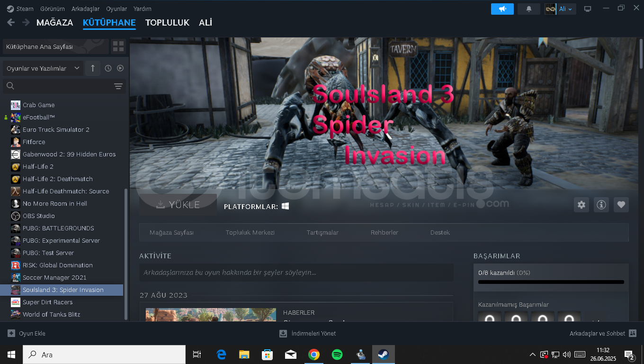Click the OBS Studio icon in list

coord(16,216)
